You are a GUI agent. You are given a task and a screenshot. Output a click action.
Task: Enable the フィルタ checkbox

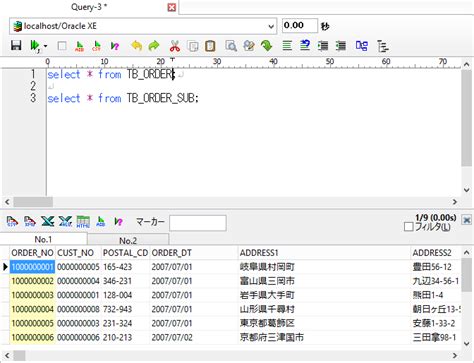click(408, 227)
